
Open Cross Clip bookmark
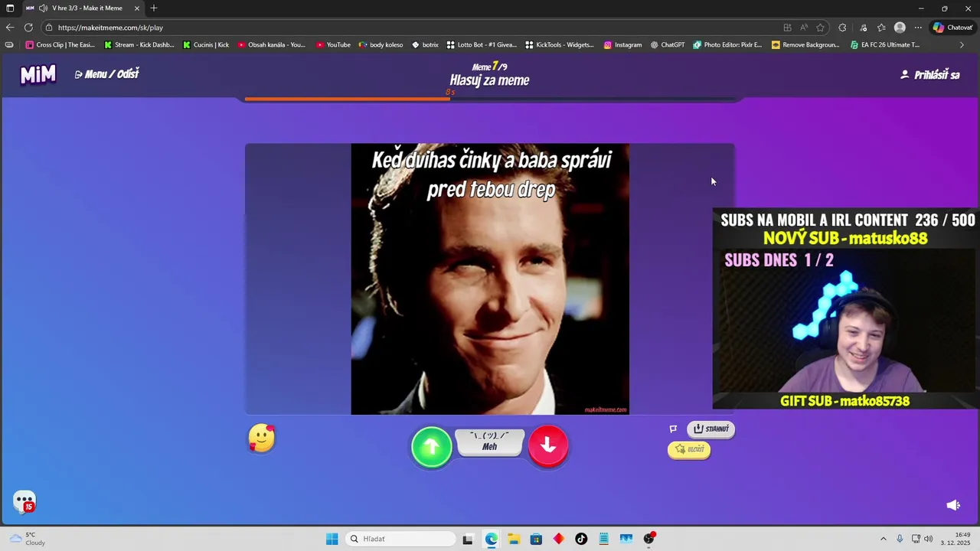(x=60, y=45)
